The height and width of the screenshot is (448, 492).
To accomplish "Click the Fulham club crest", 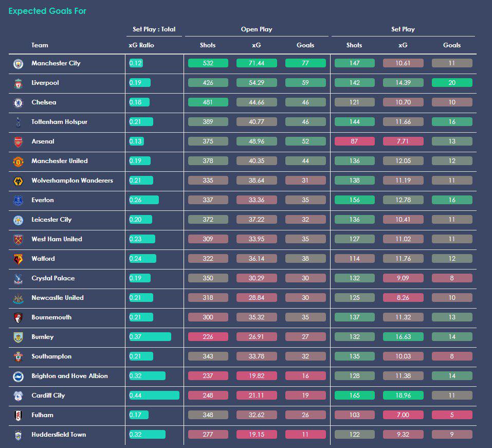I will 18,416.
